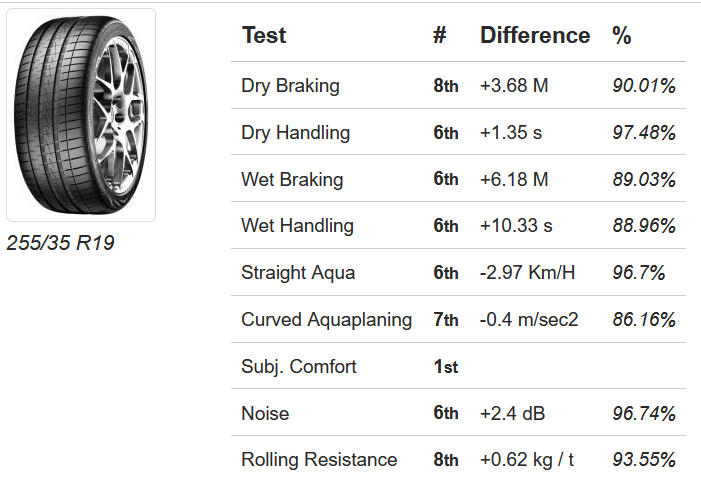Click the 1st rank for Subj. Comfort
The image size is (701, 481).
click(445, 367)
